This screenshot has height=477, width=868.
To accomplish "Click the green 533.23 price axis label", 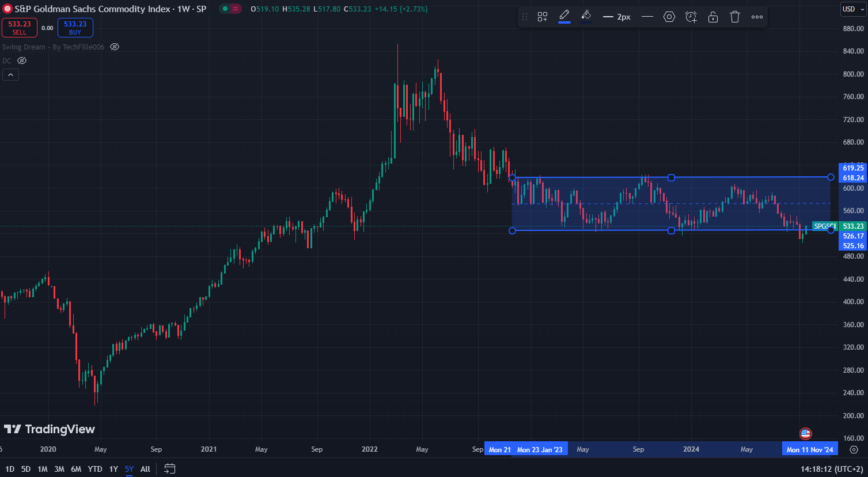I will pos(853,226).
